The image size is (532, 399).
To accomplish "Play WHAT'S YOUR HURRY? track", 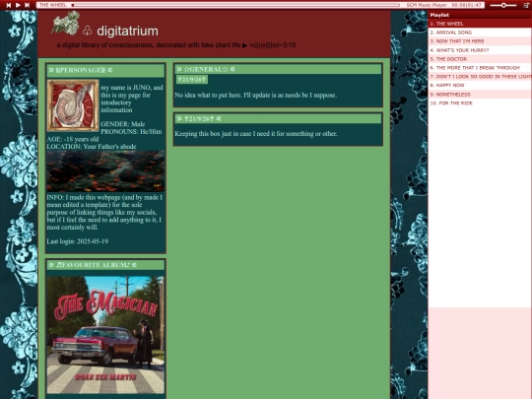I will (480, 50).
